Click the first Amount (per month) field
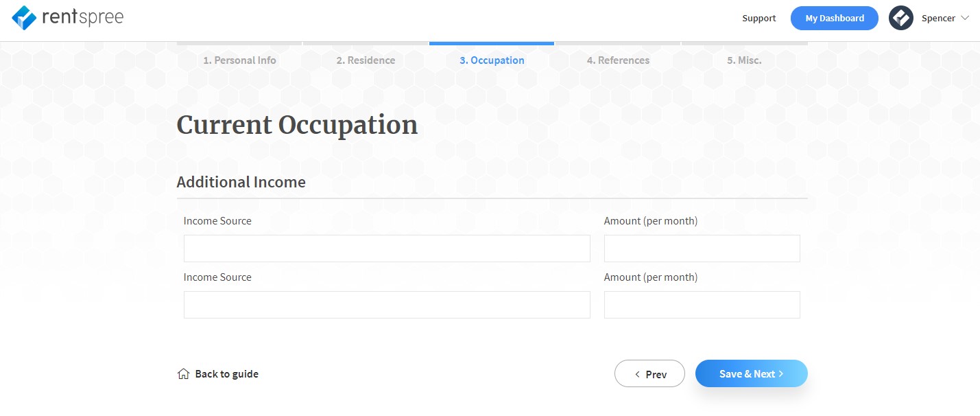Image resolution: width=980 pixels, height=416 pixels. pos(702,249)
